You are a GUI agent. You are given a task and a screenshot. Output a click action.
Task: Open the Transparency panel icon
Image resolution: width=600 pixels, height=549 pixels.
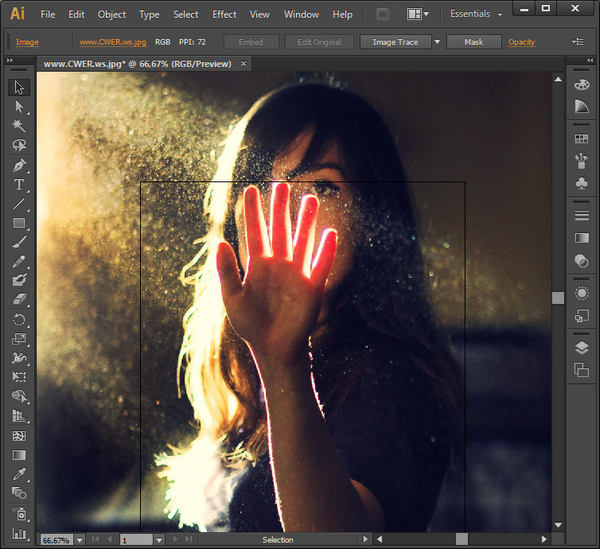582,261
